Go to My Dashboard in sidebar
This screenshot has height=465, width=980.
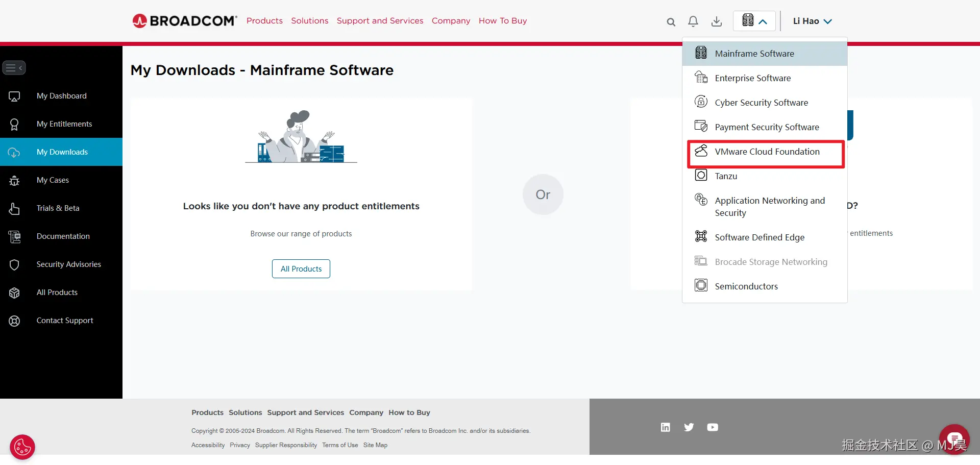[x=61, y=96]
